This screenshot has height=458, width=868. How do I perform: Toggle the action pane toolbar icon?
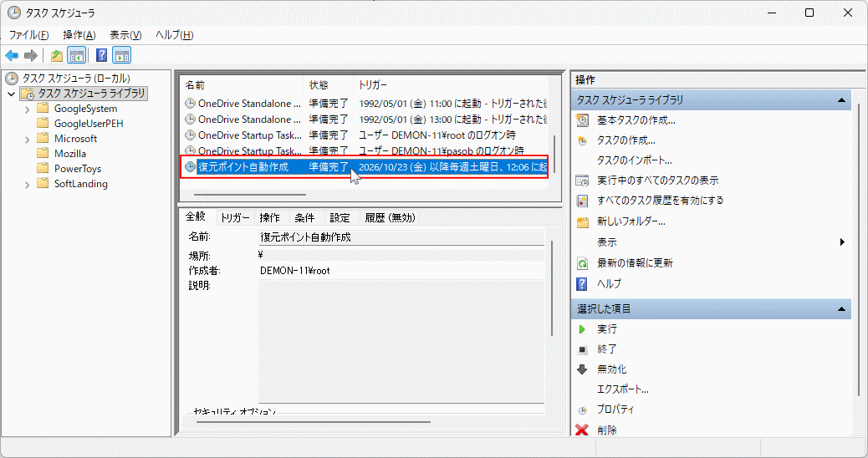pos(122,55)
